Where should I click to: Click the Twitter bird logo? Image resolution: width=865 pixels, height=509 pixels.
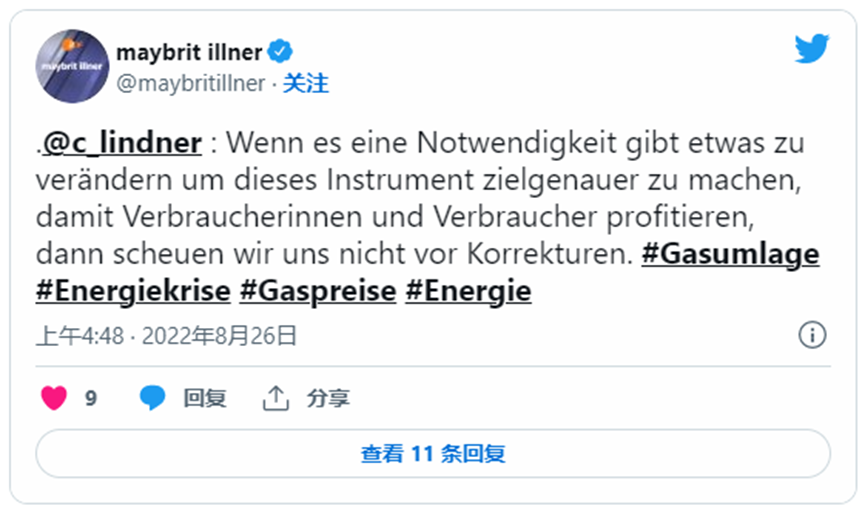click(x=811, y=48)
